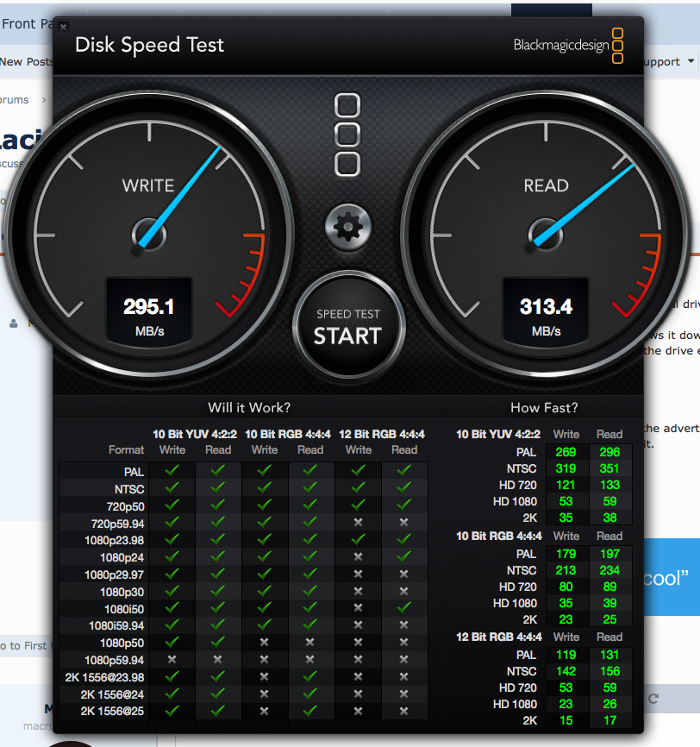700x747 pixels.
Task: Click YUV 4:2:2 PAL write value 269
Action: point(566,452)
